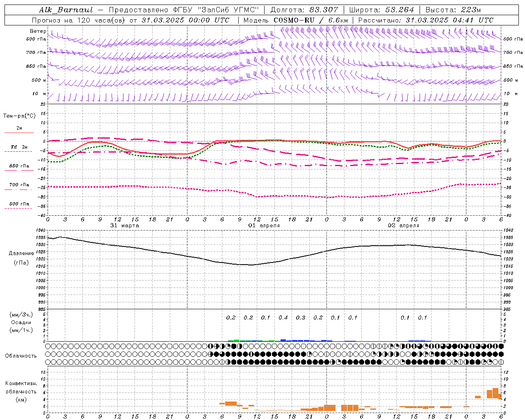
Task: Select the '02 апреля' date label
Action: click(404, 226)
